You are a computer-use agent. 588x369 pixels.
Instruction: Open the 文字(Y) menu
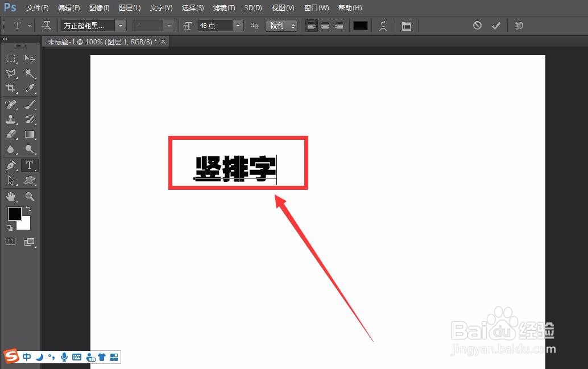[160, 8]
